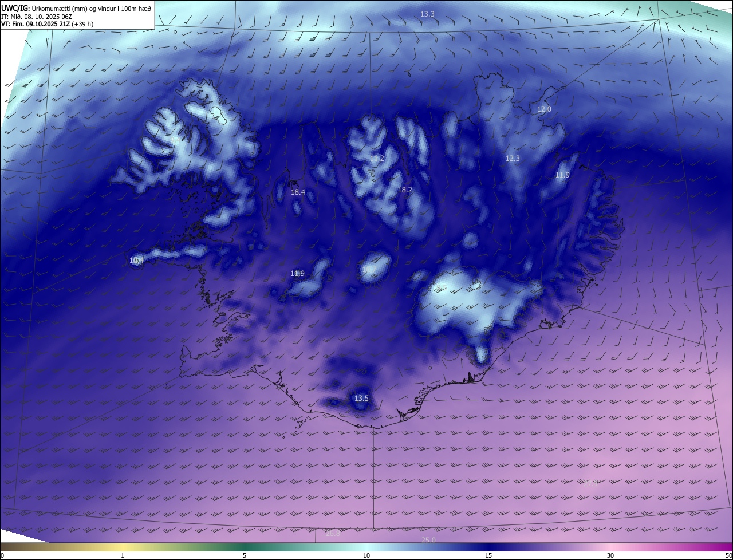This screenshot has width=733, height=560.
Task: Click the color scale label 50
Action: tap(728, 555)
